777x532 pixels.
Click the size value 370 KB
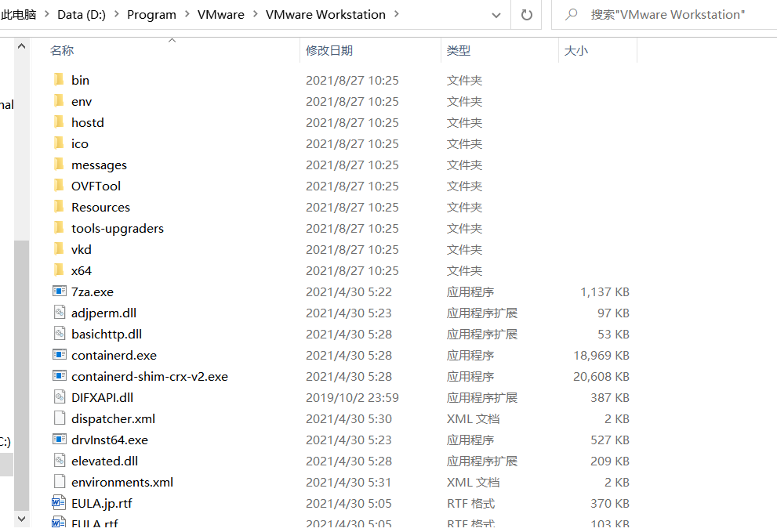(609, 503)
